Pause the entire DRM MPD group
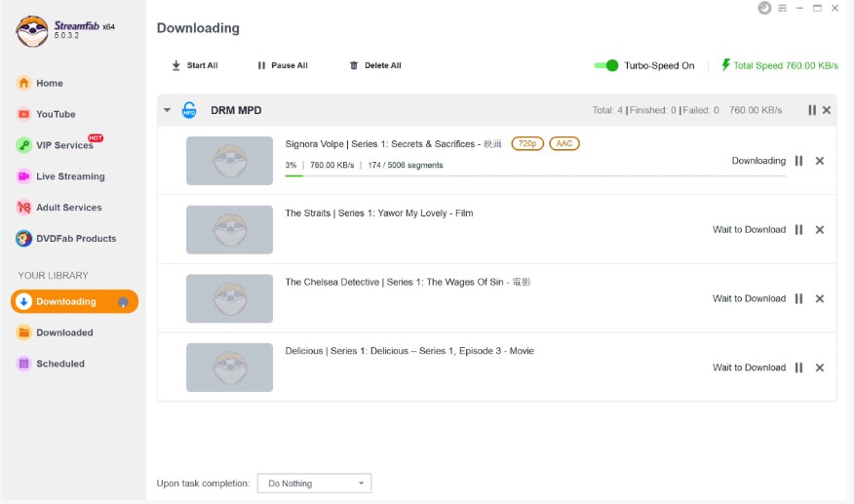854x504 pixels. [x=811, y=110]
